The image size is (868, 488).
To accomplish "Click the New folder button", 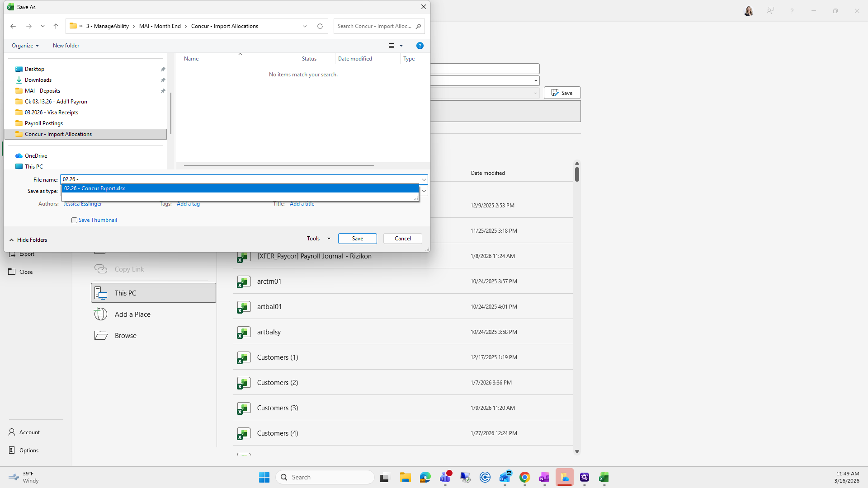I will (x=66, y=46).
